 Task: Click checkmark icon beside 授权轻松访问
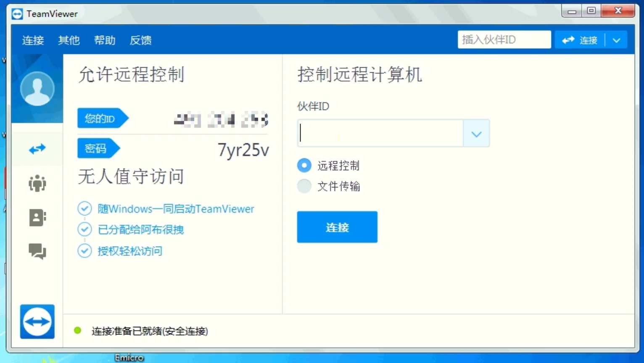pyautogui.click(x=84, y=250)
